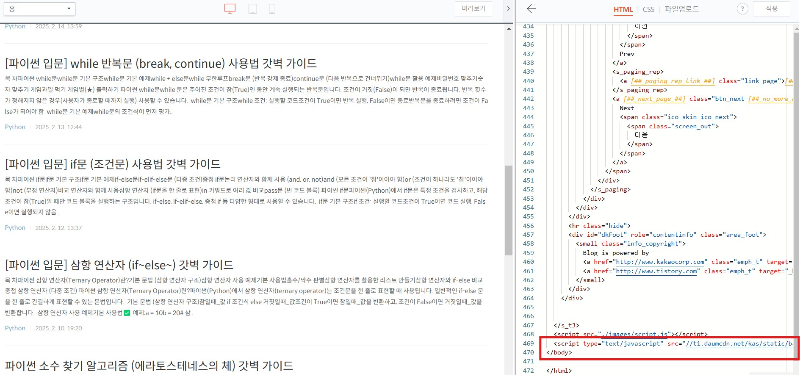Click the preview pane vertical scrollbar thumb

[x=509, y=210]
